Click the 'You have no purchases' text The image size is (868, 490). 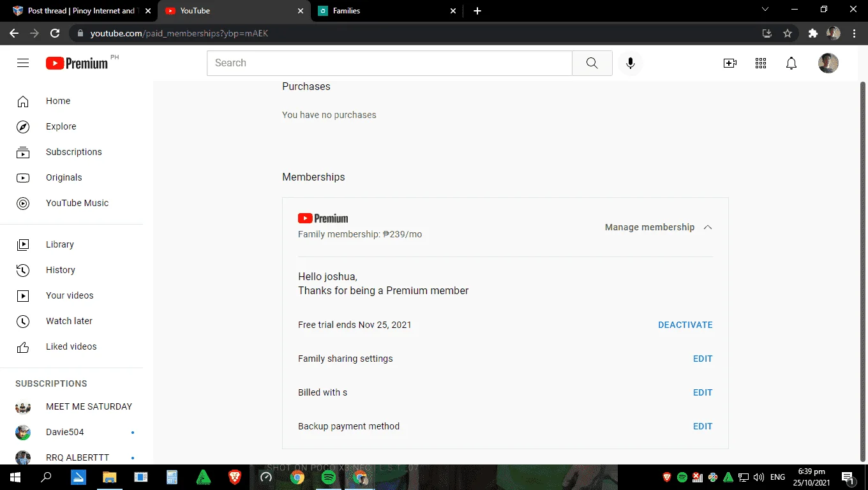(329, 115)
